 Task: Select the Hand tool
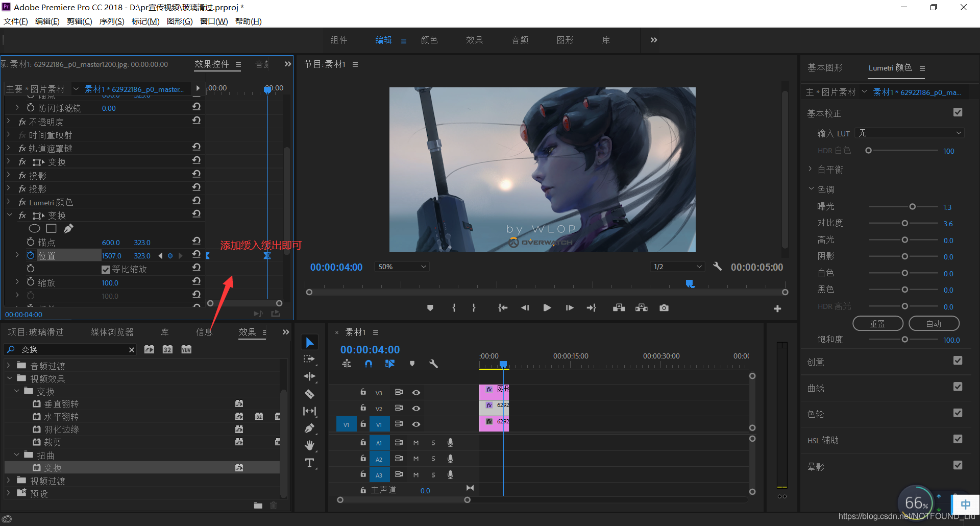(x=309, y=446)
